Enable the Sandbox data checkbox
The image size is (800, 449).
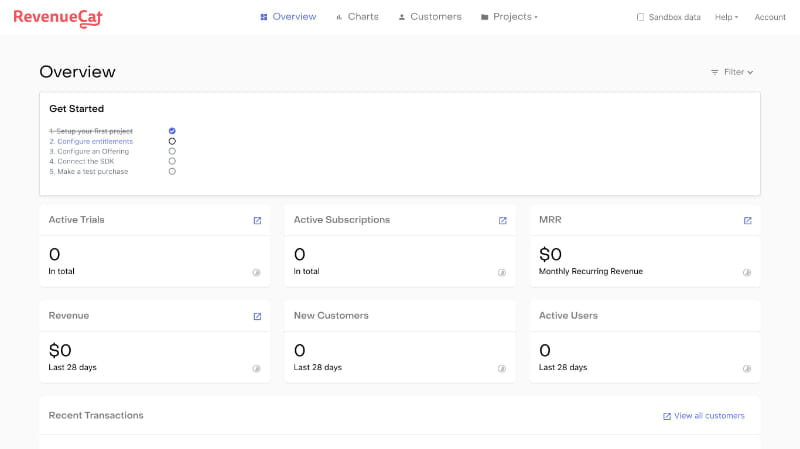(640, 17)
